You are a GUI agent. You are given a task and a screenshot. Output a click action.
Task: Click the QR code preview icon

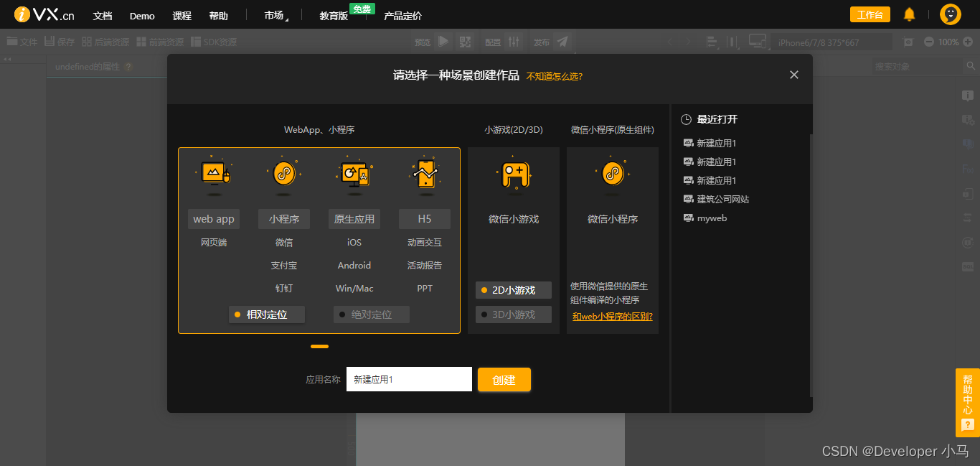pyautogui.click(x=466, y=42)
